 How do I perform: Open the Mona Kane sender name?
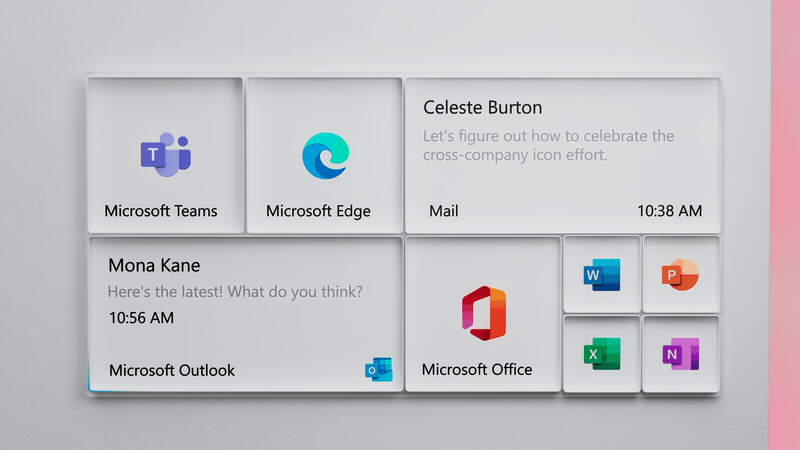[x=154, y=265]
